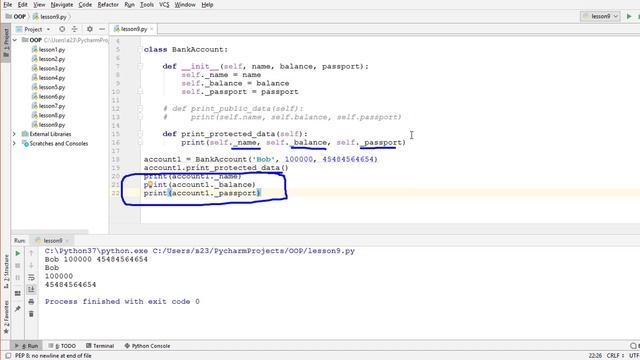Image resolution: width=640 pixels, height=360 pixels.
Task: Click Collapse All icon in Project panel
Action: (74, 29)
